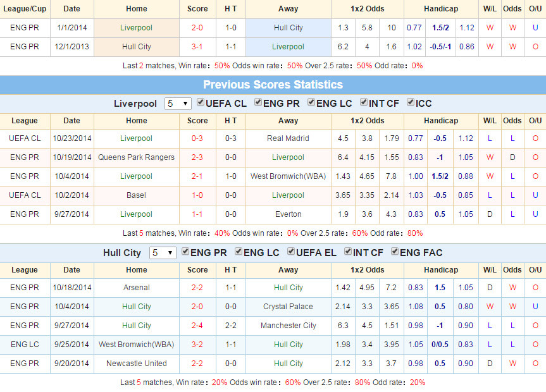Click Liverpool home cell in 1/1/2014 row

point(137,28)
